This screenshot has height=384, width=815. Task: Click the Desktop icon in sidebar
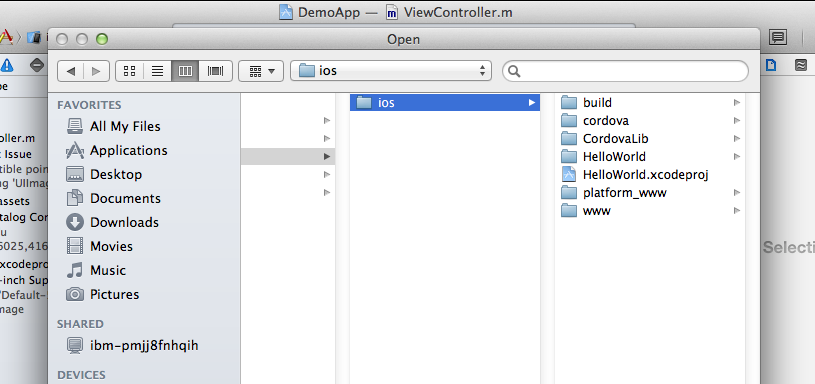coord(75,175)
